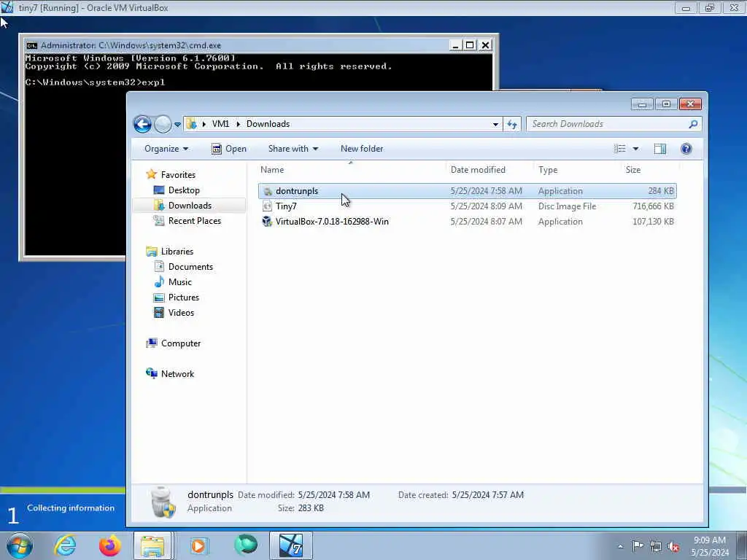Open Network in the navigation pane

pos(177,374)
